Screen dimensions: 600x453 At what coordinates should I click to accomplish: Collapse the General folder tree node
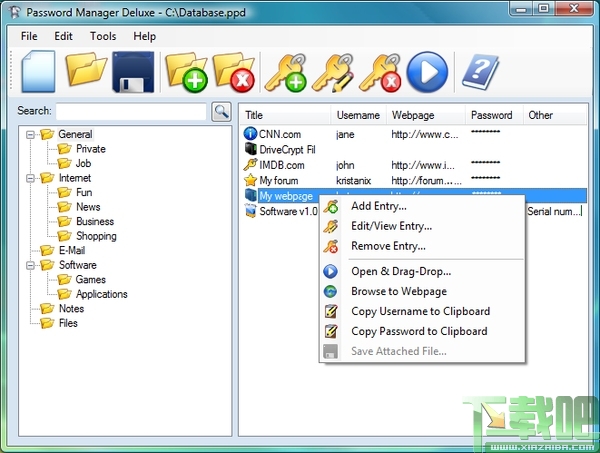tap(30, 135)
